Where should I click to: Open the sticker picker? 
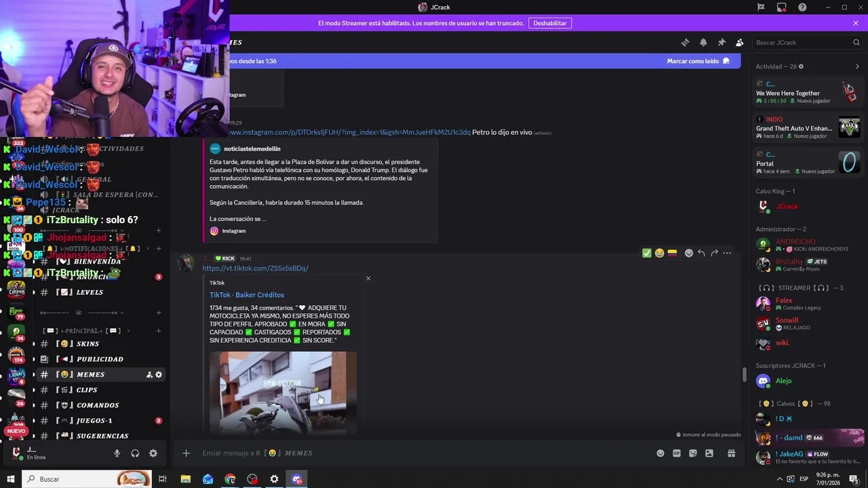pyautogui.click(x=693, y=453)
